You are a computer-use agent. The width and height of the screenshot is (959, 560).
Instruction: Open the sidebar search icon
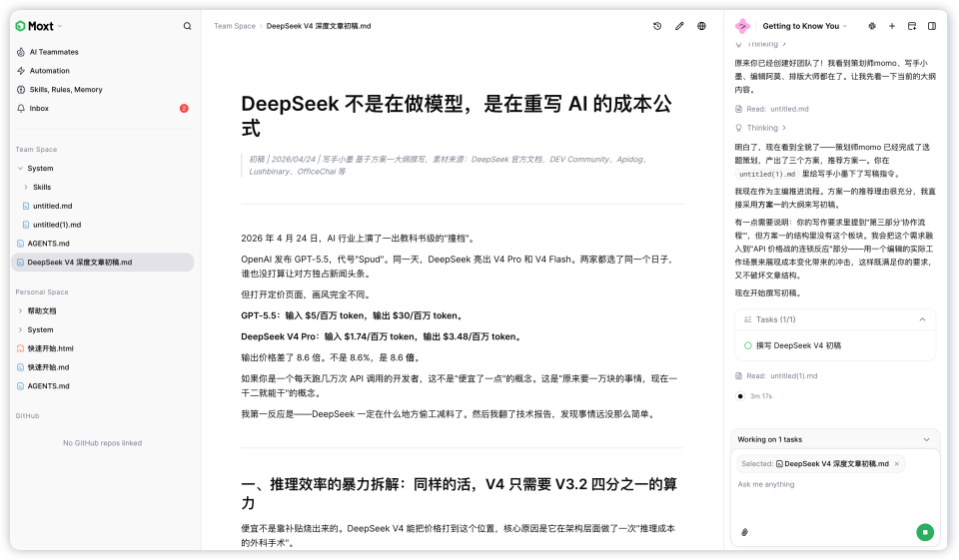187,26
